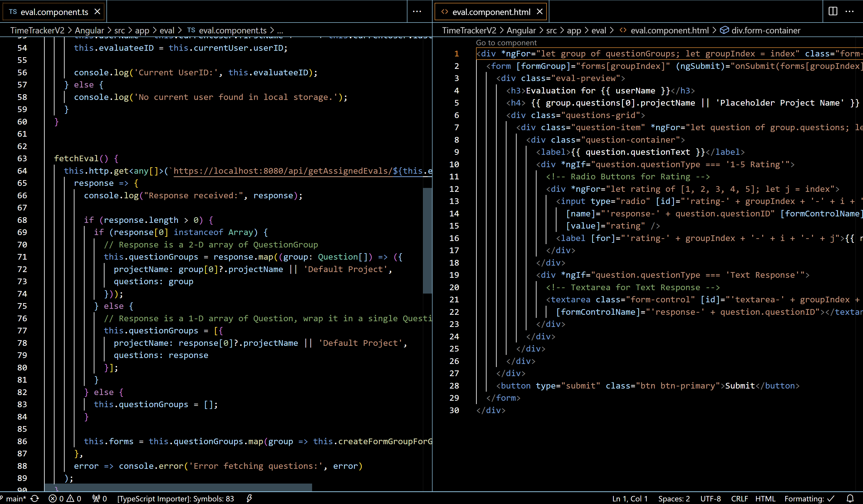The height and width of the screenshot is (504, 863).
Task: Click the left editor vertical scrollbar thumb
Action: [x=427, y=240]
